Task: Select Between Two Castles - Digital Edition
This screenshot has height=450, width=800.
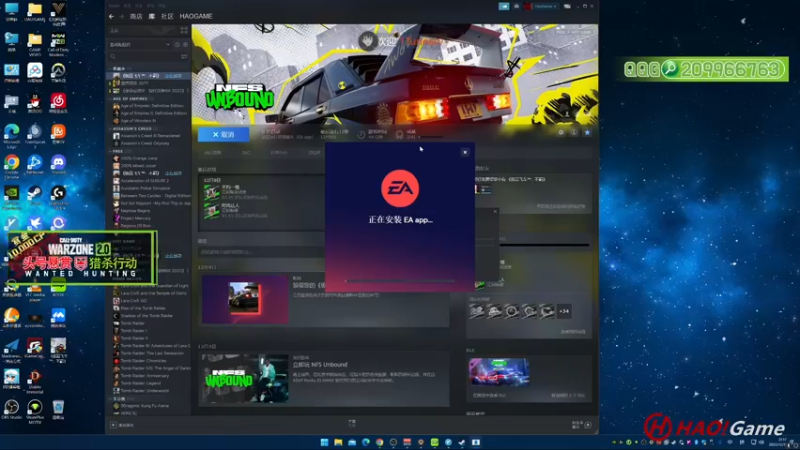Action: 151,196
